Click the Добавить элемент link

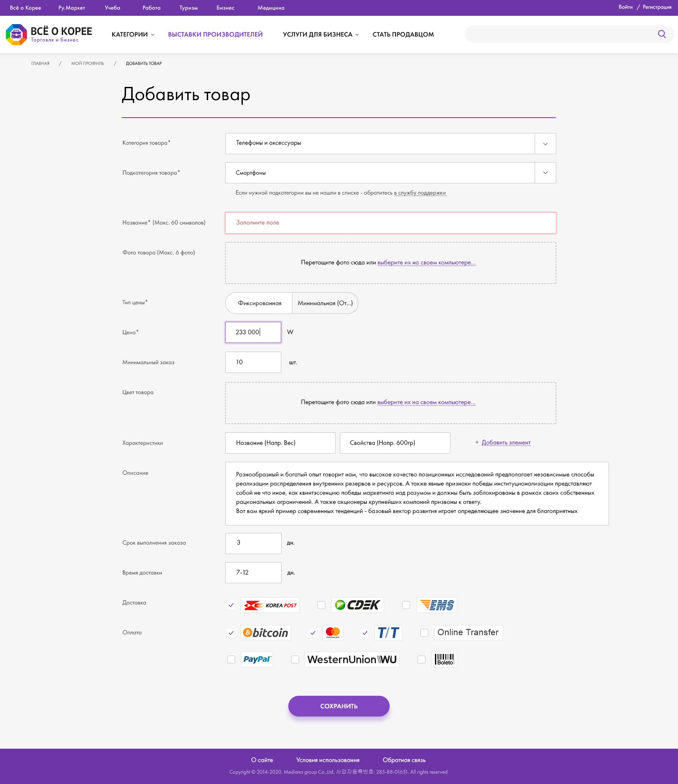pos(506,443)
